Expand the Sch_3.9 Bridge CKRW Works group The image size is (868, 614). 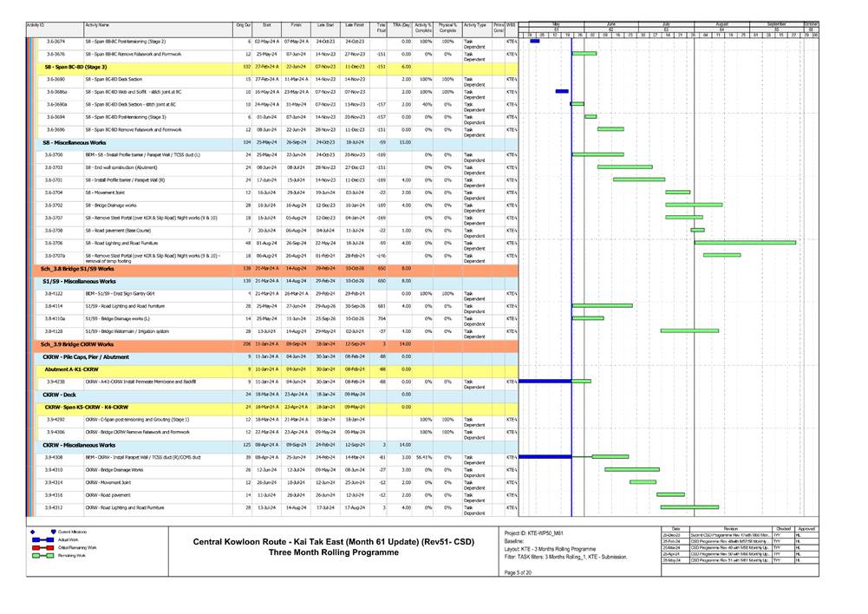[x=87, y=343]
